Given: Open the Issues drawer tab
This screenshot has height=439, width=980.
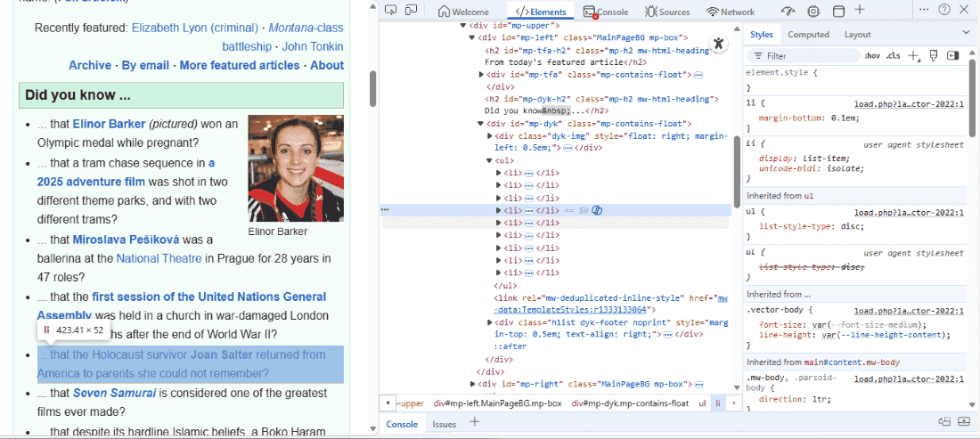Looking at the screenshot, I should 445,424.
